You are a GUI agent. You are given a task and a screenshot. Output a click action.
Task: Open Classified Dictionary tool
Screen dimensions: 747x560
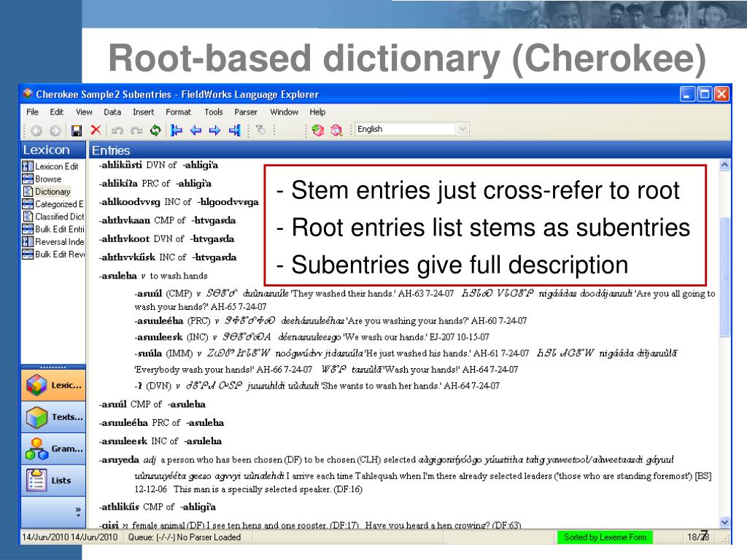click(53, 216)
